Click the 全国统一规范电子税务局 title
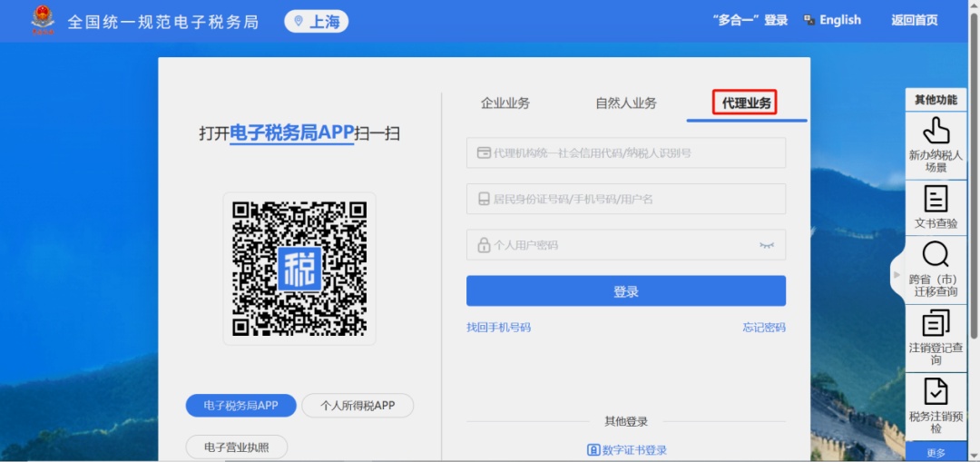The height and width of the screenshot is (462, 980). 162,22
